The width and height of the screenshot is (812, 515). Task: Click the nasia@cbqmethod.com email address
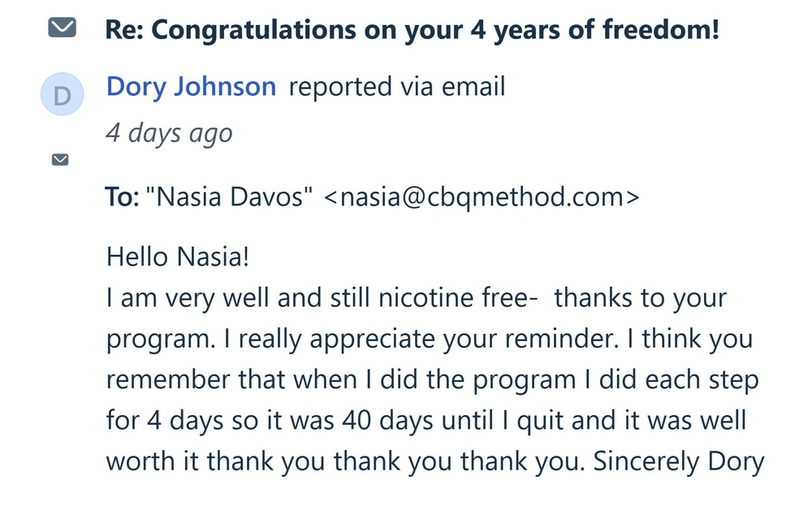[x=482, y=197]
